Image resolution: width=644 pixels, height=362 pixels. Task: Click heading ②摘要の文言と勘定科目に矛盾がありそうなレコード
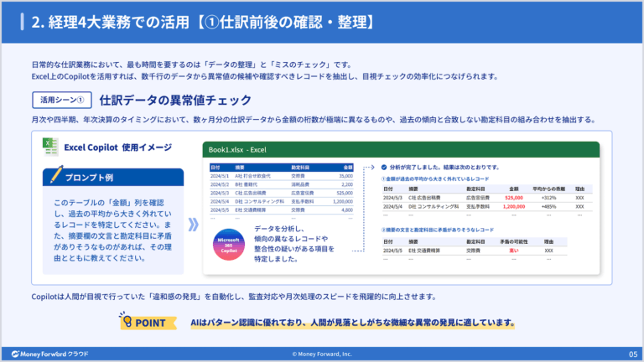click(x=438, y=230)
